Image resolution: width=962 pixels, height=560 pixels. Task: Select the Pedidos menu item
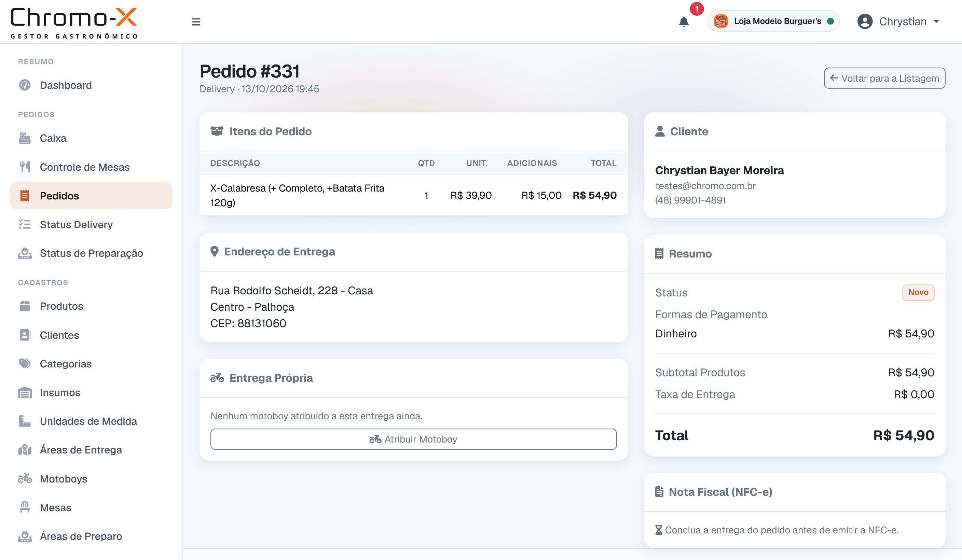click(91, 196)
